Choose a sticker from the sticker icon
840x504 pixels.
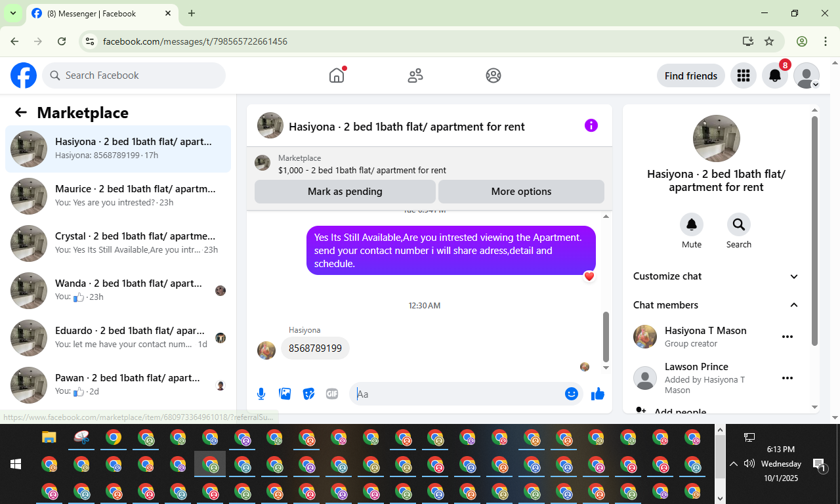pyautogui.click(x=308, y=394)
